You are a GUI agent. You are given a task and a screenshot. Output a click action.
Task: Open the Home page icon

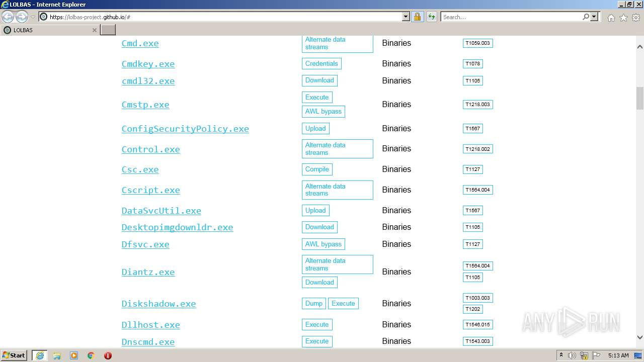pos(611,18)
